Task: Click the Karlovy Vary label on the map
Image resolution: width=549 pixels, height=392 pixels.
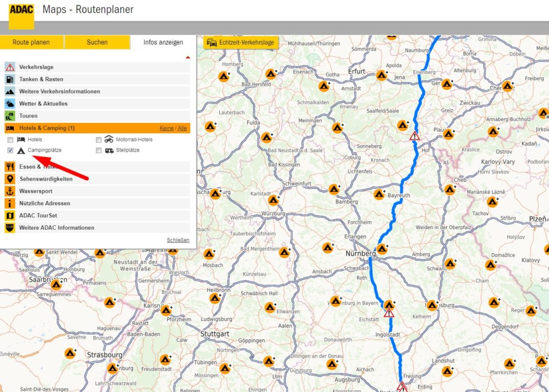Action: [498, 162]
